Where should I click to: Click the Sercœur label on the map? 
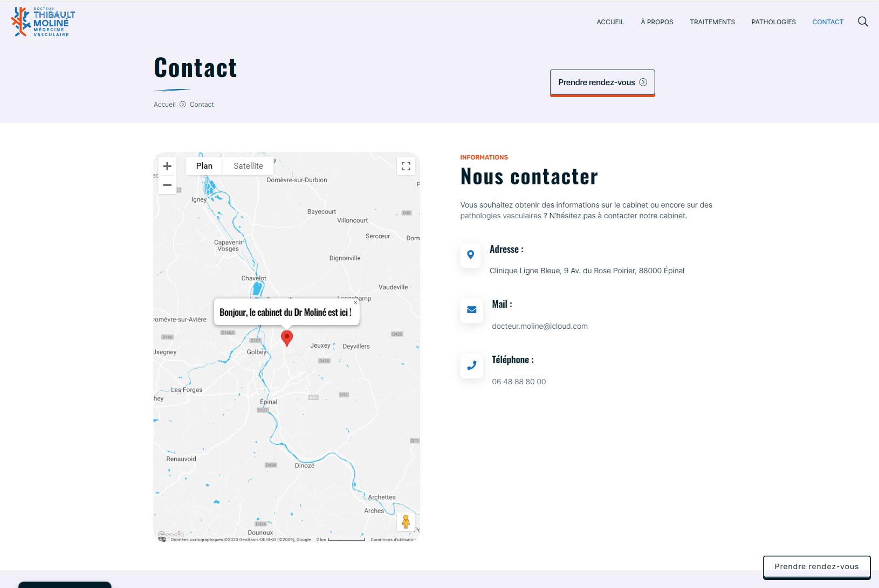coord(377,236)
